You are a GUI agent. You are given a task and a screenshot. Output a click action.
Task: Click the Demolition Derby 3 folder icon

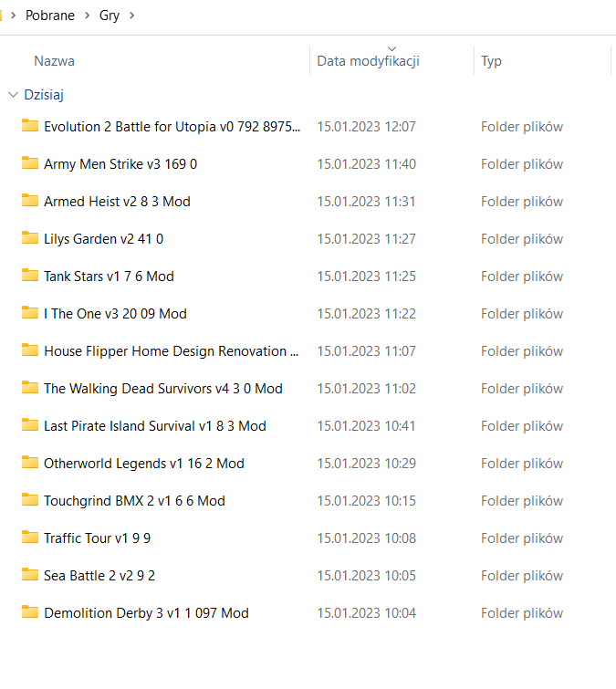[x=30, y=611]
